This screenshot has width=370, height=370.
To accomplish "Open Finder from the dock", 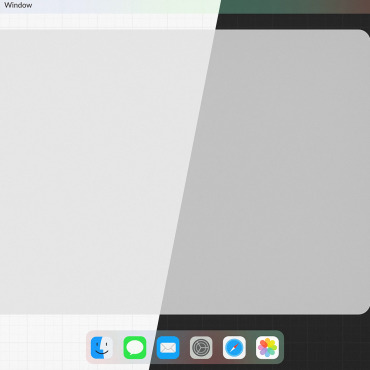I will coord(102,348).
